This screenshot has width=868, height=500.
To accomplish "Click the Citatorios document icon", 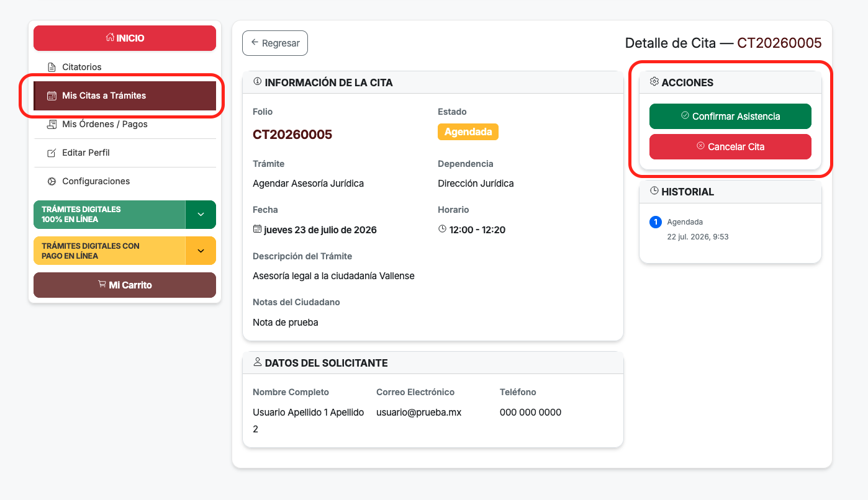I will point(52,67).
